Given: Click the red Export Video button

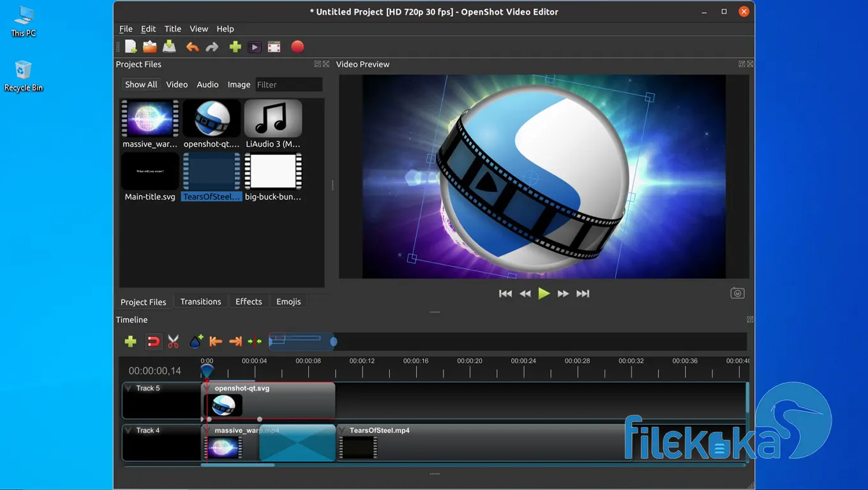Looking at the screenshot, I should pos(297,47).
